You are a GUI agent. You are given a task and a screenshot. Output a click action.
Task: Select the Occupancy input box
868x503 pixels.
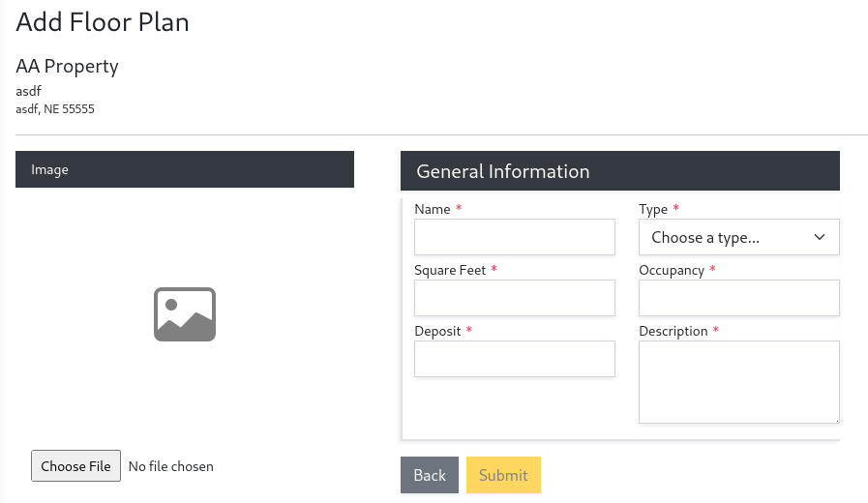pos(738,298)
